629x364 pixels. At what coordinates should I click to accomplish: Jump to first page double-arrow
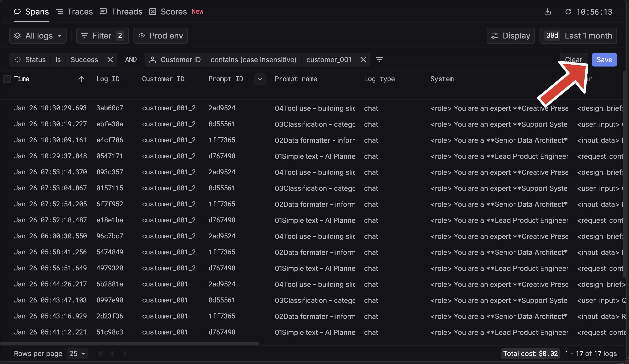tap(101, 353)
